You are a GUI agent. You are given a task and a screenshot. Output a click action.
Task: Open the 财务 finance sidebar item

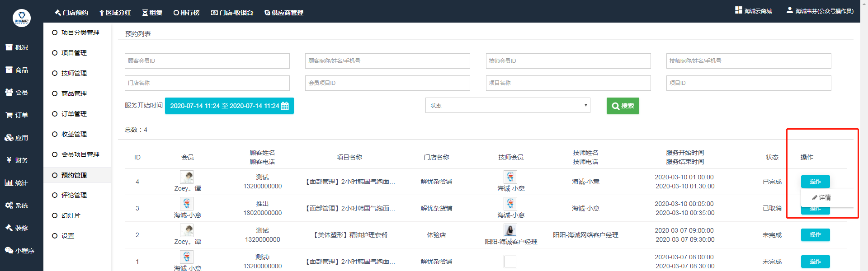pos(17,160)
